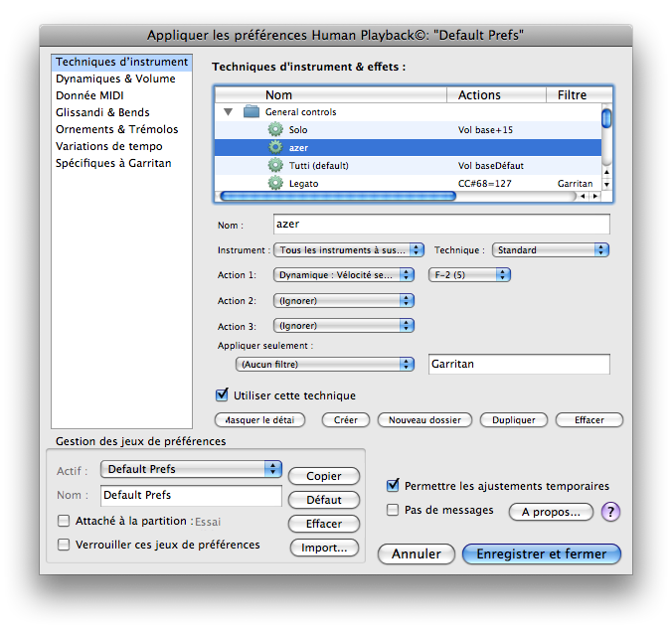Select Dynamiques & Volume in sidebar
Viewport: 672px width, 629px height.
coord(115,79)
